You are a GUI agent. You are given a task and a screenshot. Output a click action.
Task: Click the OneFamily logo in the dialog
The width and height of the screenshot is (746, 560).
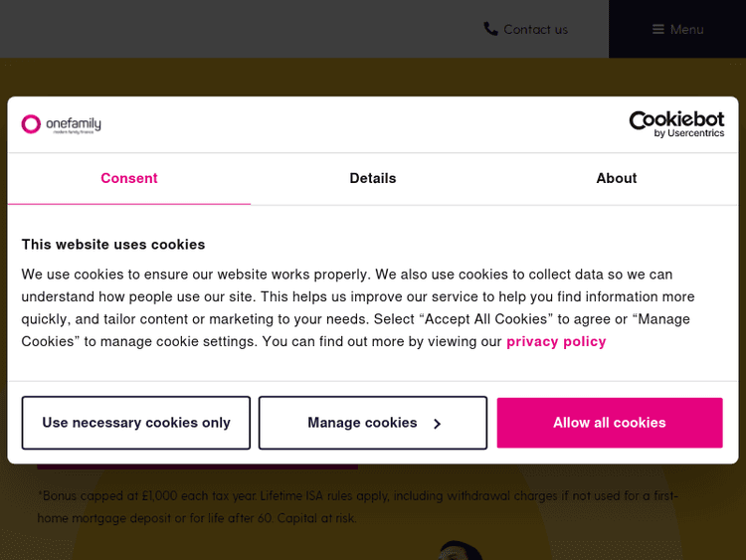tap(62, 124)
